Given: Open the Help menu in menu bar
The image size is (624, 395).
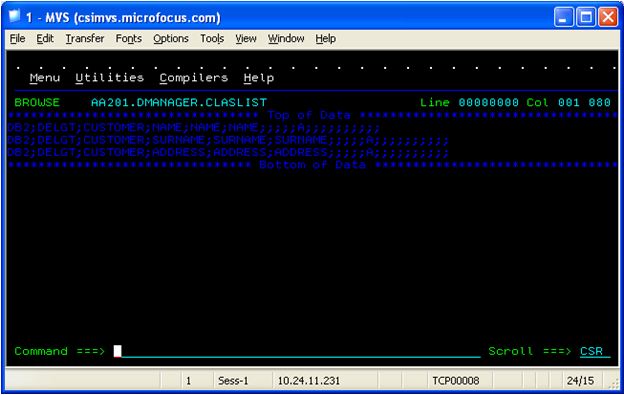Looking at the screenshot, I should (326, 39).
